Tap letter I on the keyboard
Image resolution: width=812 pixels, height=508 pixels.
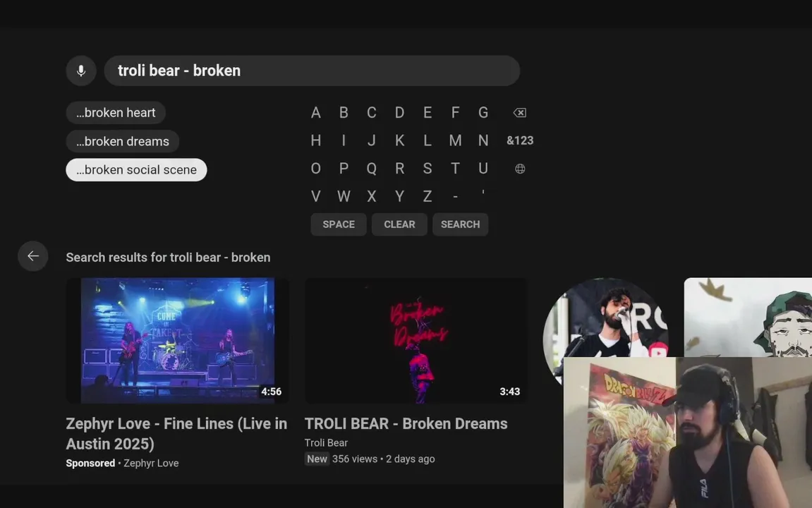[x=344, y=140]
